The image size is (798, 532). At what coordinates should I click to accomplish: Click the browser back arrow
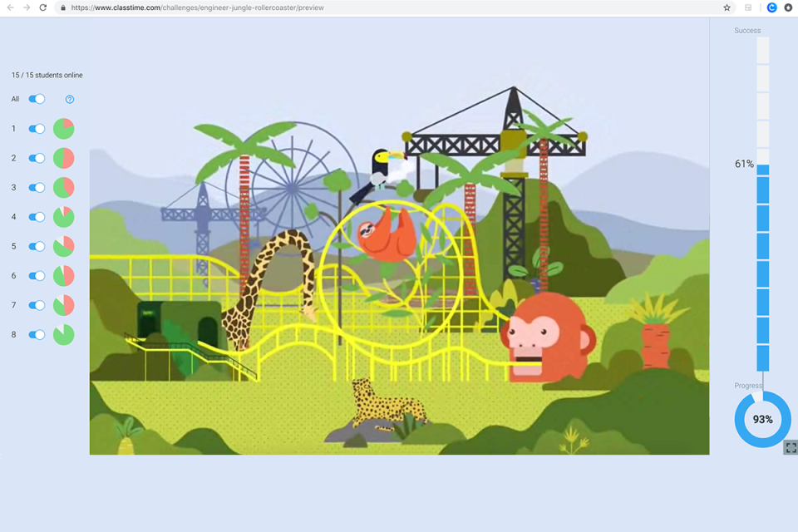10,7
